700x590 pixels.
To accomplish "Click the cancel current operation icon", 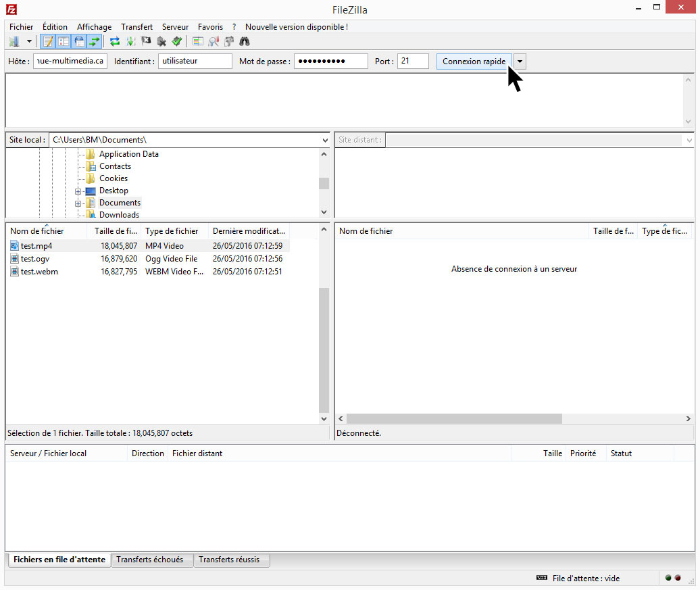I will [x=146, y=42].
